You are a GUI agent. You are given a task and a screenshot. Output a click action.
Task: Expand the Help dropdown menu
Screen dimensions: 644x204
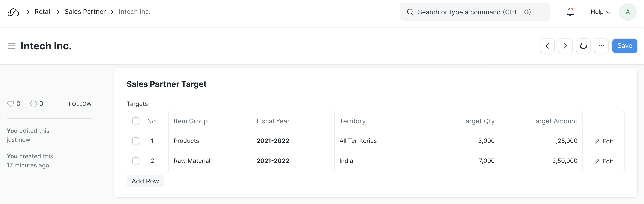(x=600, y=12)
